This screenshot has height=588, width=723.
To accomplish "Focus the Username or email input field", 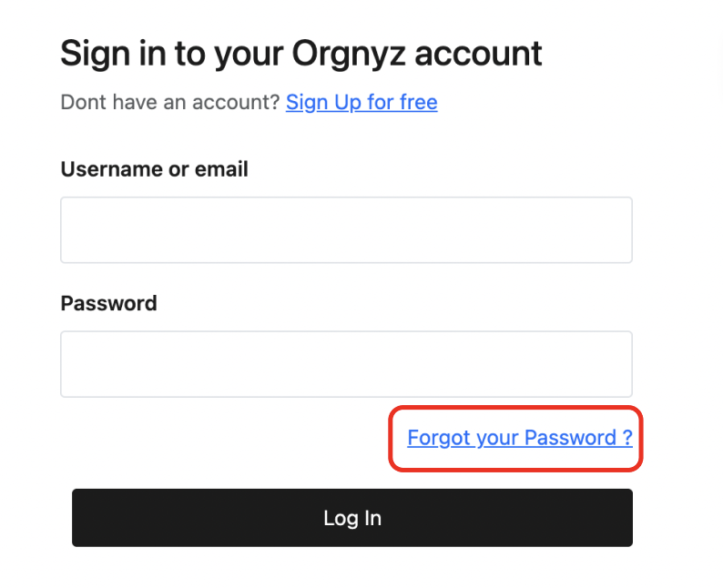I will [346, 230].
